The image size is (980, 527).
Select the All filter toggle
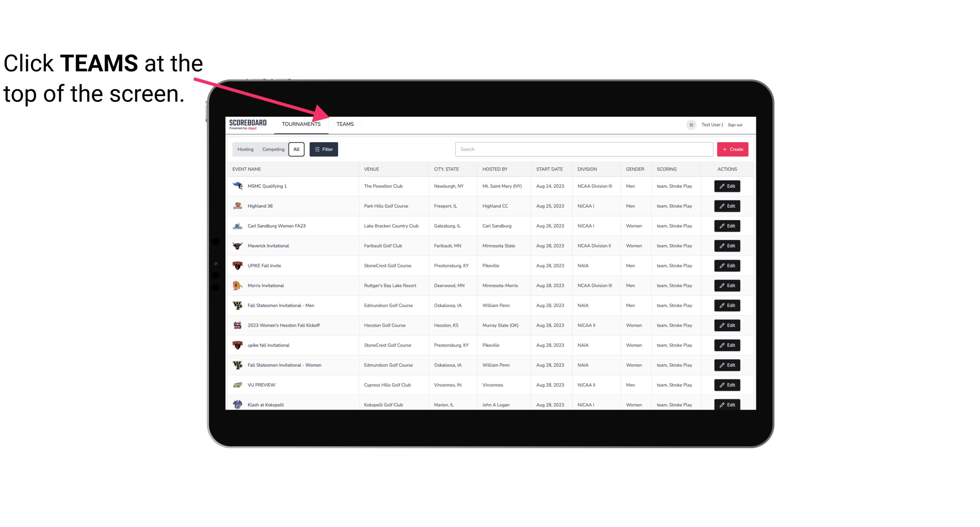[x=296, y=149]
